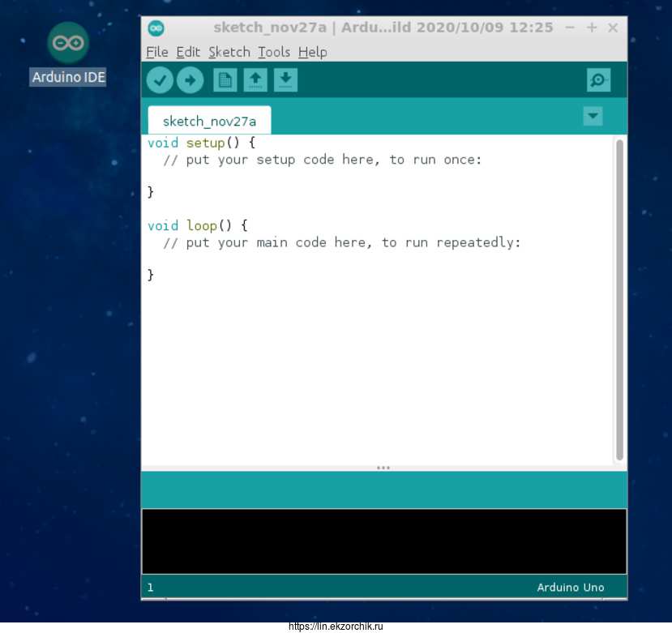Open the Serial Monitor magnifier icon
Image resolution: width=672 pixels, height=633 pixels.
pyautogui.click(x=598, y=80)
